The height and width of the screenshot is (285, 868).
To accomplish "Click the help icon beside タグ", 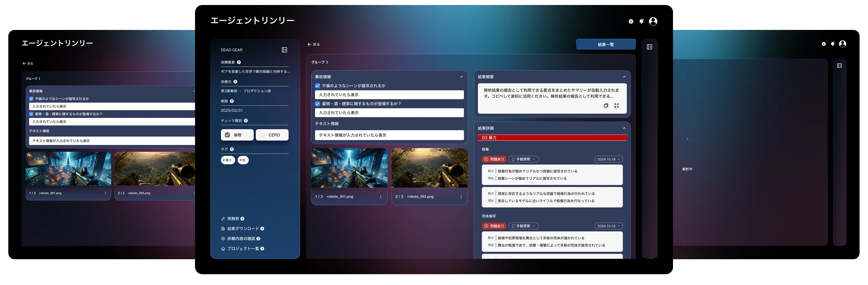I will pos(232,149).
